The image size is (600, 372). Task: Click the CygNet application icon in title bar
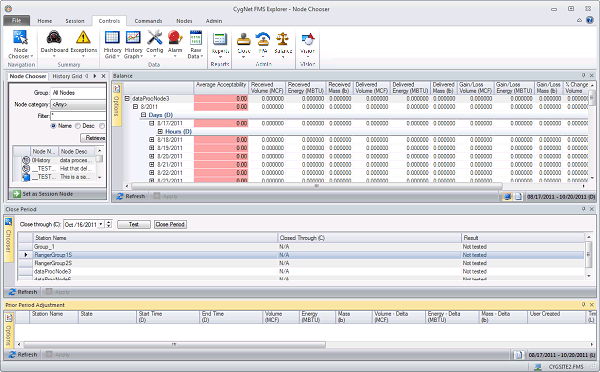pyautogui.click(x=8, y=8)
